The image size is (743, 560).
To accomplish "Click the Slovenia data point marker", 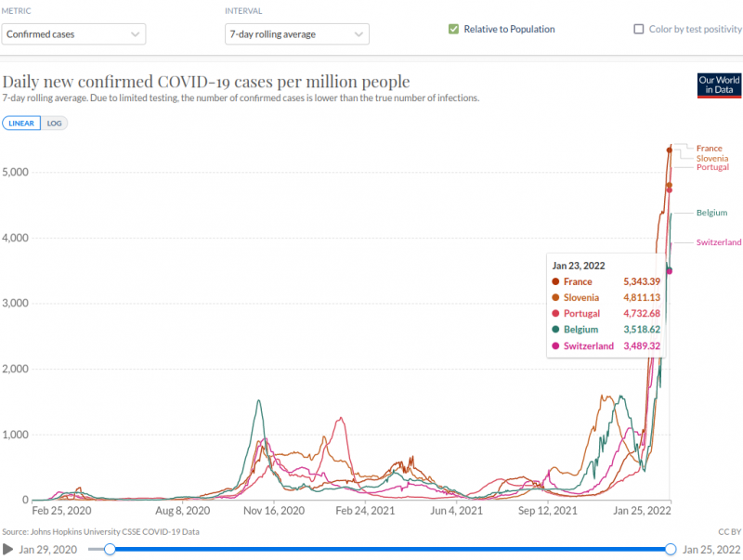I will [x=669, y=185].
